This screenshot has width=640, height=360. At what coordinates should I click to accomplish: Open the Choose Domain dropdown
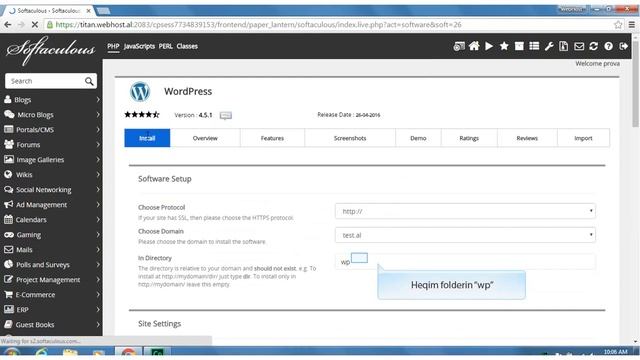(465, 235)
